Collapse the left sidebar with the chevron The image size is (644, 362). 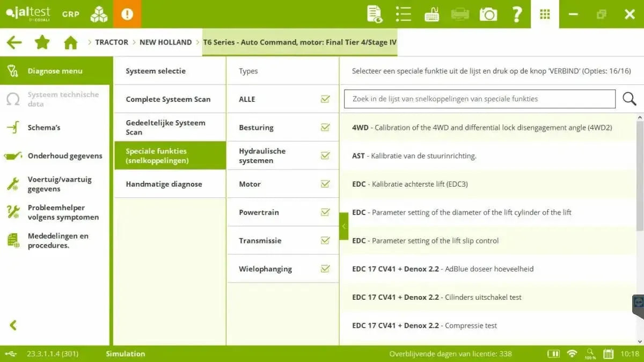click(12, 325)
